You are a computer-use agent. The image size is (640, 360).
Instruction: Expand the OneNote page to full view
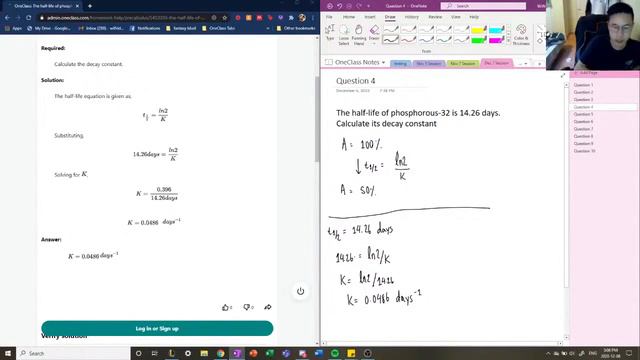coord(563,76)
